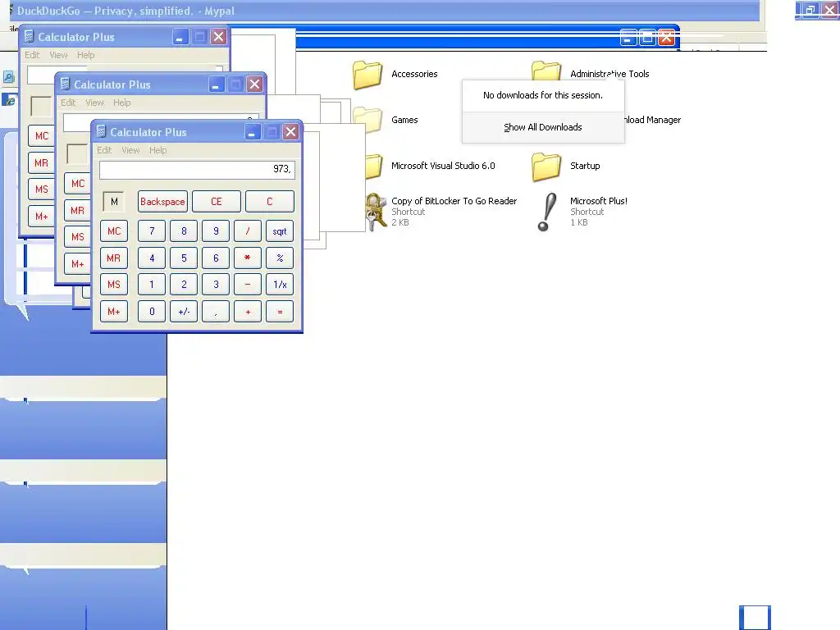Click the sqrt key

pos(280,231)
